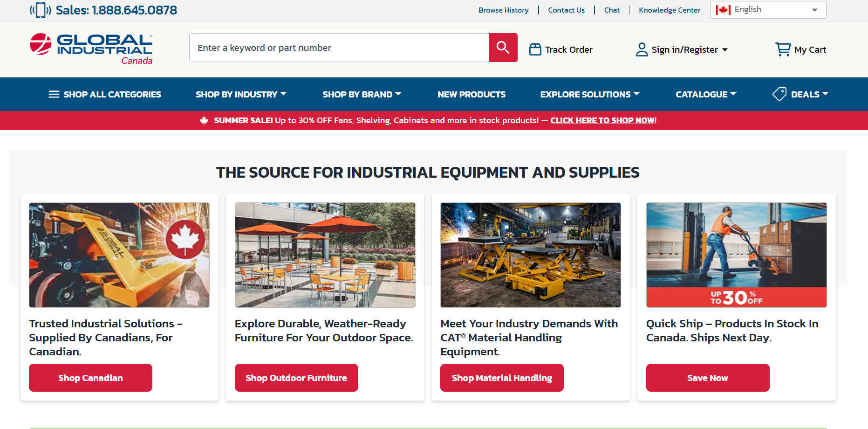Screen dimensions: 868x429
Task: Click 'Meet Your Industry Demands' card heading
Action: pos(529,338)
